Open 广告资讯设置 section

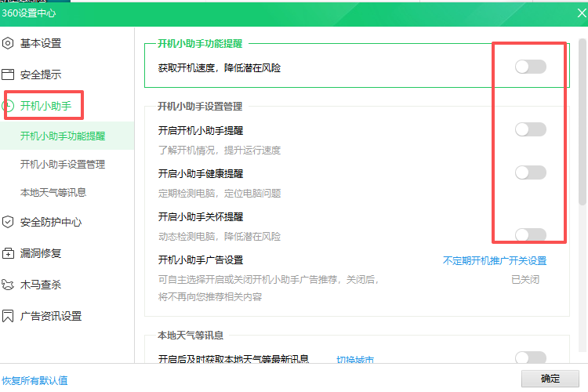tap(51, 316)
